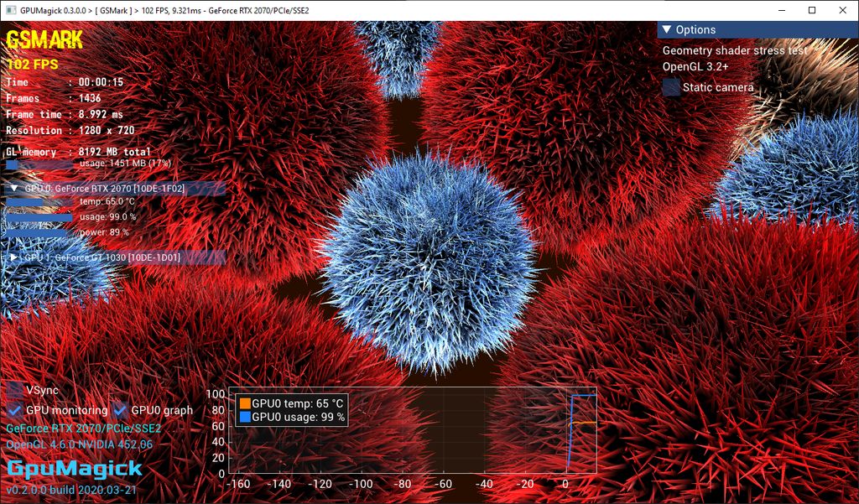The width and height of the screenshot is (859, 504).
Task: Click the 'Resolution : 1280 x 720' line
Action: [70, 130]
